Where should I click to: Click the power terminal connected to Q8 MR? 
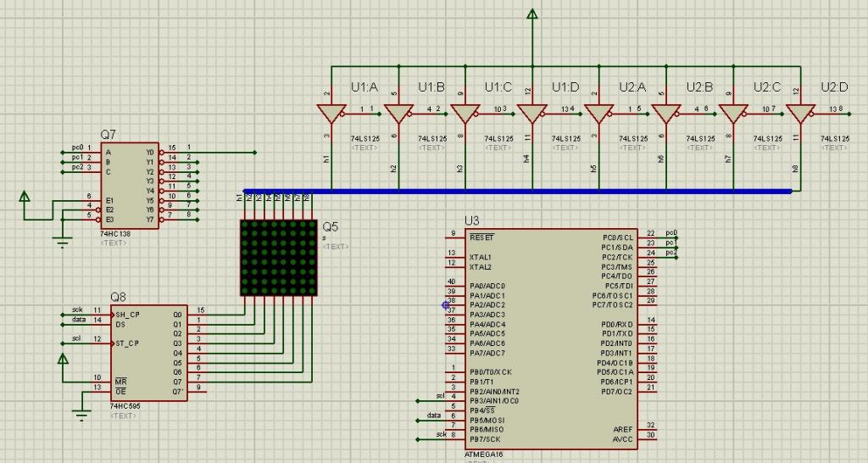pyautogui.click(x=63, y=359)
